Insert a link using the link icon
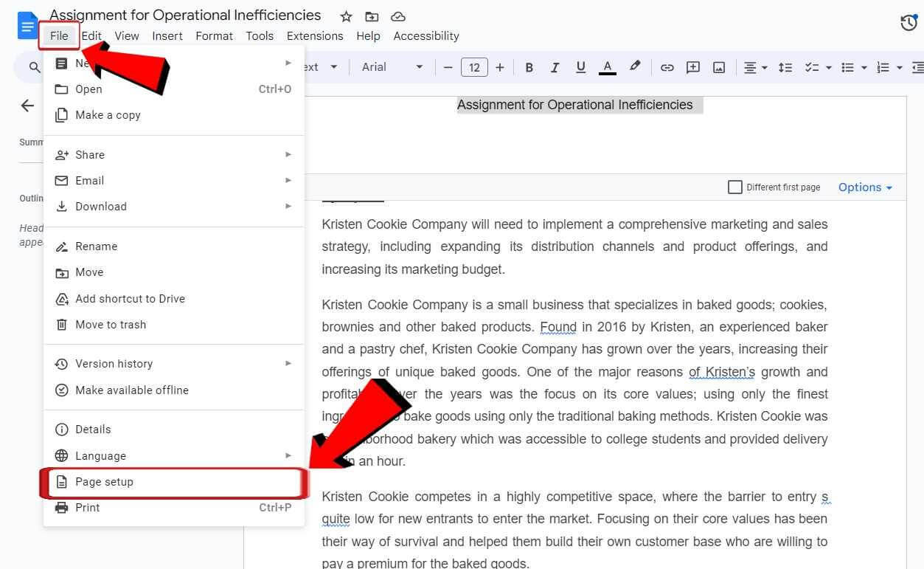 (667, 67)
